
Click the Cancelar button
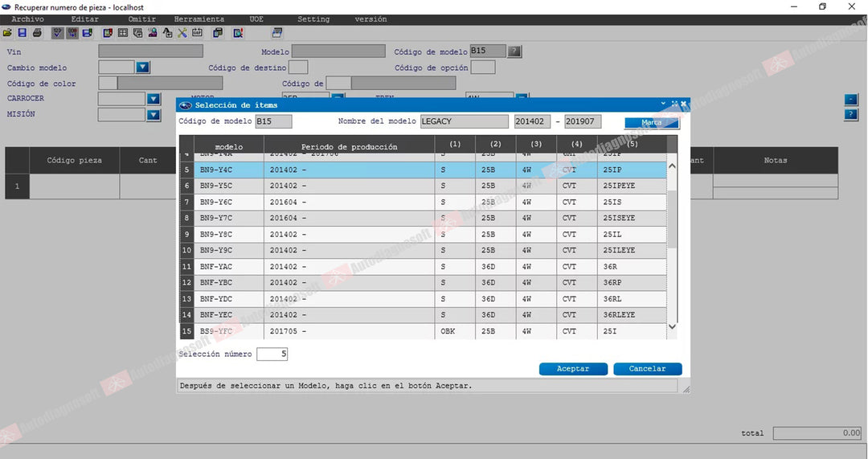tap(647, 369)
